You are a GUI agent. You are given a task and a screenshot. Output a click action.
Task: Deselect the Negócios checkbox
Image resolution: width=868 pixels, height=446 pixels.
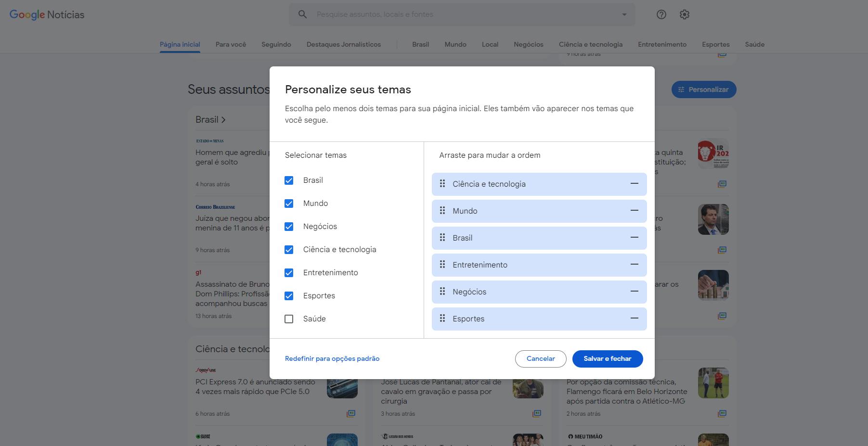pos(289,227)
